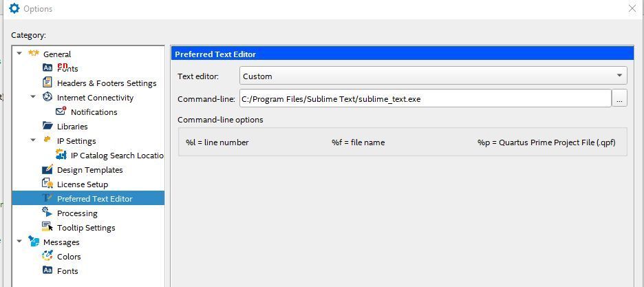Click the Command-line path input field
Viewport: 644px width, 287px height.
pos(425,98)
